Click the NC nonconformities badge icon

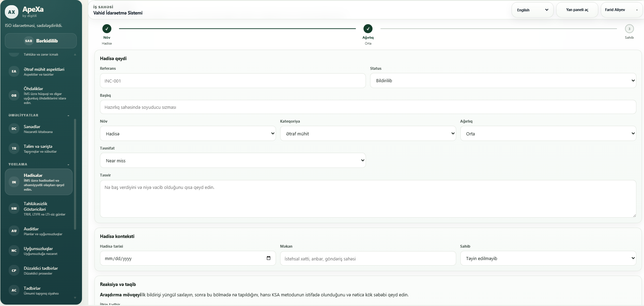point(14,251)
